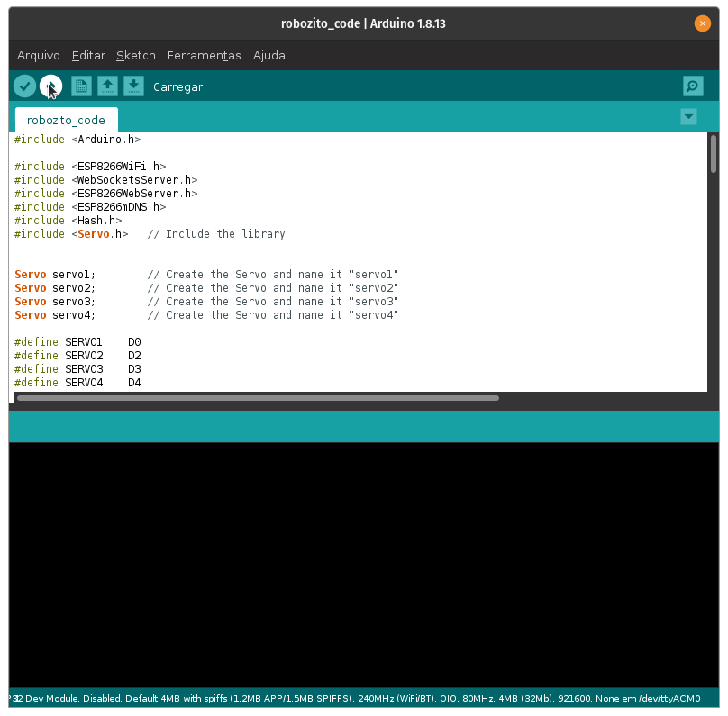The width and height of the screenshot is (728, 716).
Task: Click the '#define SERVO3' line
Action: click(77, 369)
